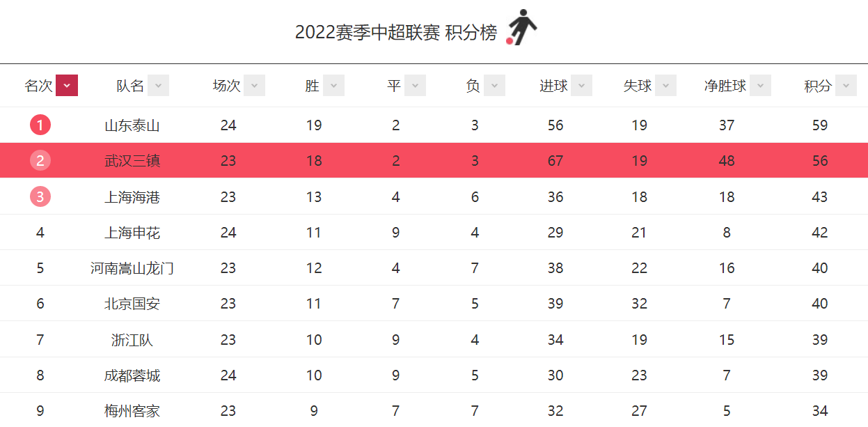Open the 上海海港 team link

(132, 197)
